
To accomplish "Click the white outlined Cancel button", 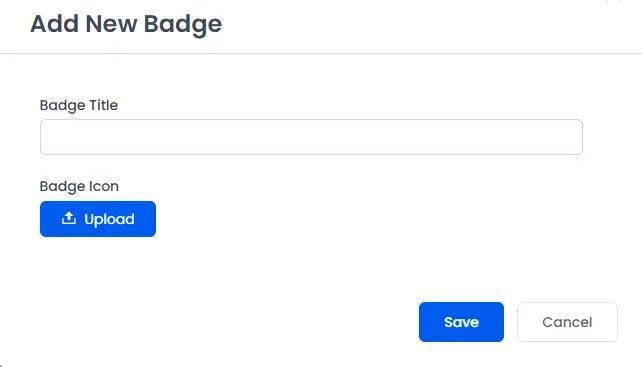I will tap(567, 322).
